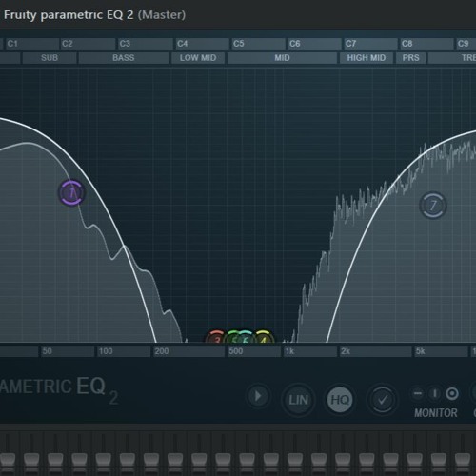Click the BASS frequency range label
Image resolution: width=476 pixels, height=476 pixels.
[x=124, y=58]
